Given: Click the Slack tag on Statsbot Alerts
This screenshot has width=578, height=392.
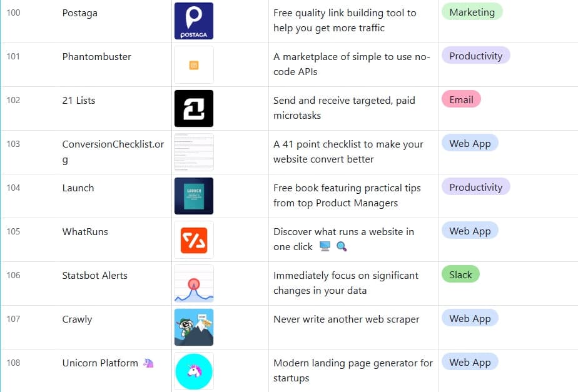Looking at the screenshot, I should (x=460, y=274).
